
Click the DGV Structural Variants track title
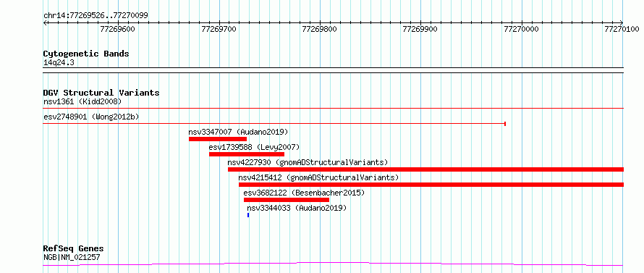[101, 93]
